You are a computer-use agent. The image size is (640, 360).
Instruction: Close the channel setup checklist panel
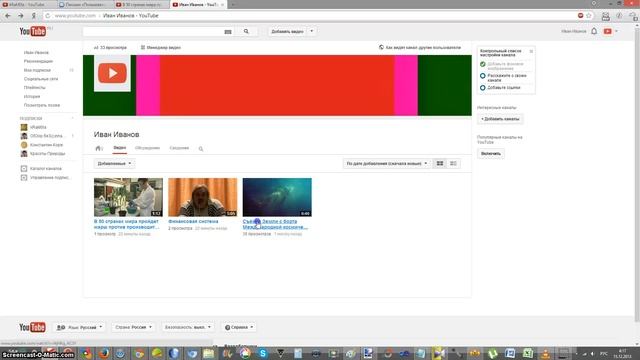[531, 51]
